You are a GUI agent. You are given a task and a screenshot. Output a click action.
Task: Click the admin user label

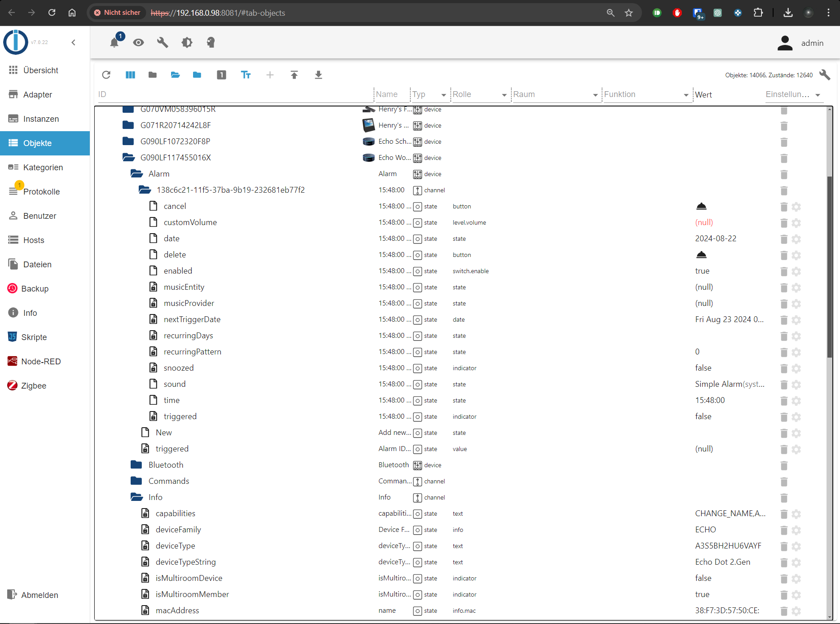(x=812, y=43)
